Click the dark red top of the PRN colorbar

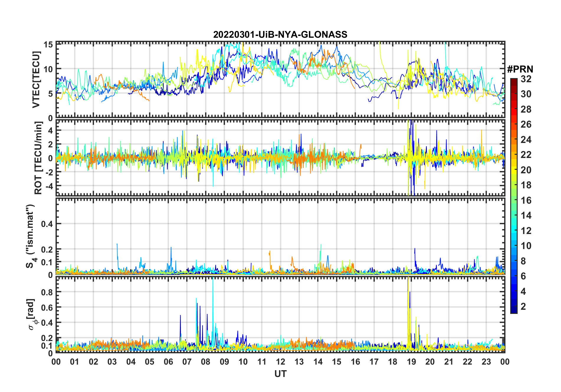pyautogui.click(x=514, y=83)
